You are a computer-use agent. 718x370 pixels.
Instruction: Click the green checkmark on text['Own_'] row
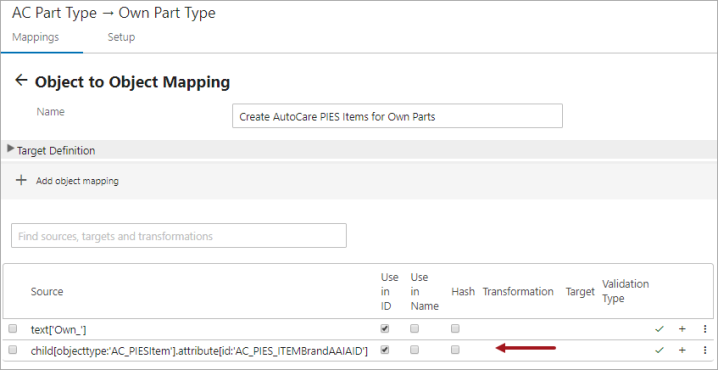[x=659, y=329]
